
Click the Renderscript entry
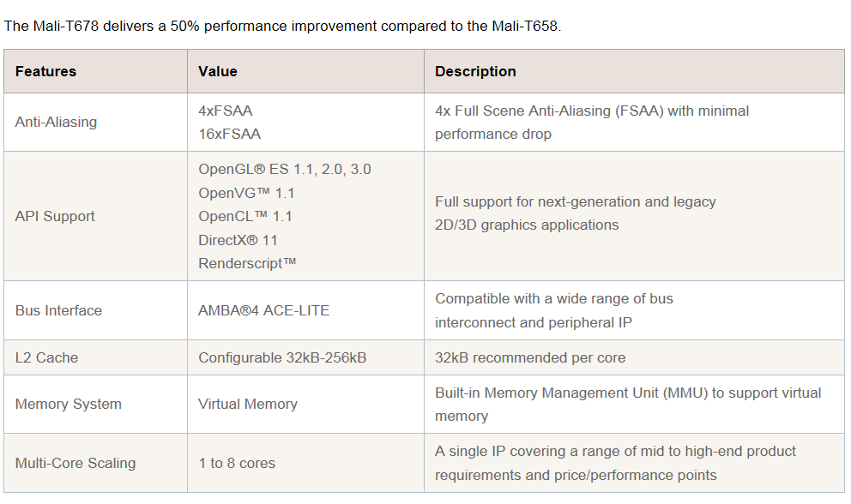[x=247, y=263]
